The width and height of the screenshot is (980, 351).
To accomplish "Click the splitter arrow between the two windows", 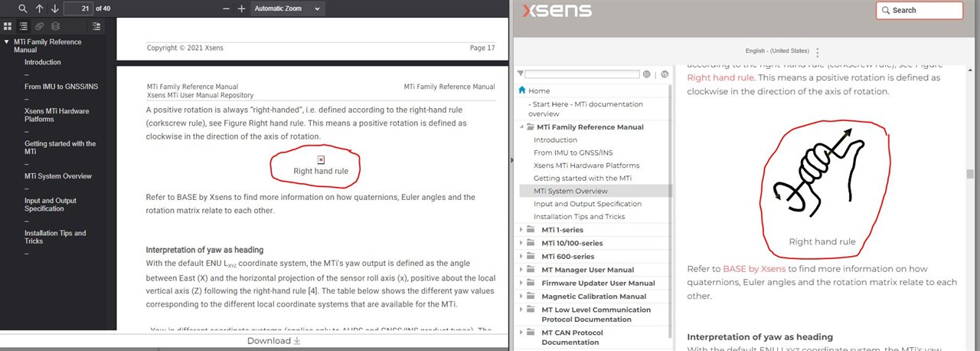I will (512, 160).
